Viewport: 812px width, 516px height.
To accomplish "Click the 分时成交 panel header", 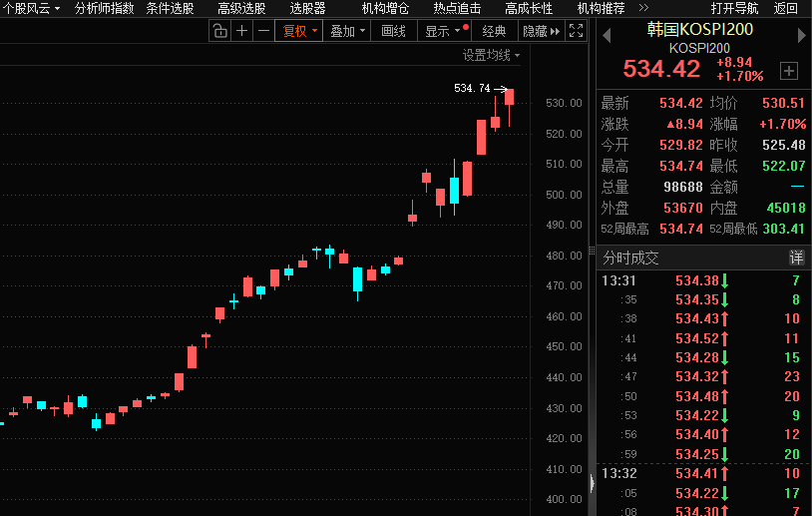I will (x=630, y=257).
